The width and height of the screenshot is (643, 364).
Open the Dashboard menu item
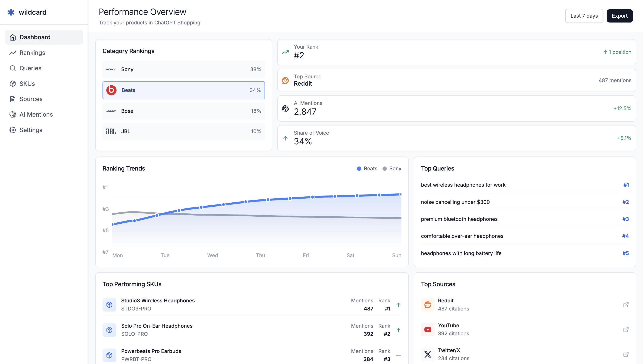44,37
